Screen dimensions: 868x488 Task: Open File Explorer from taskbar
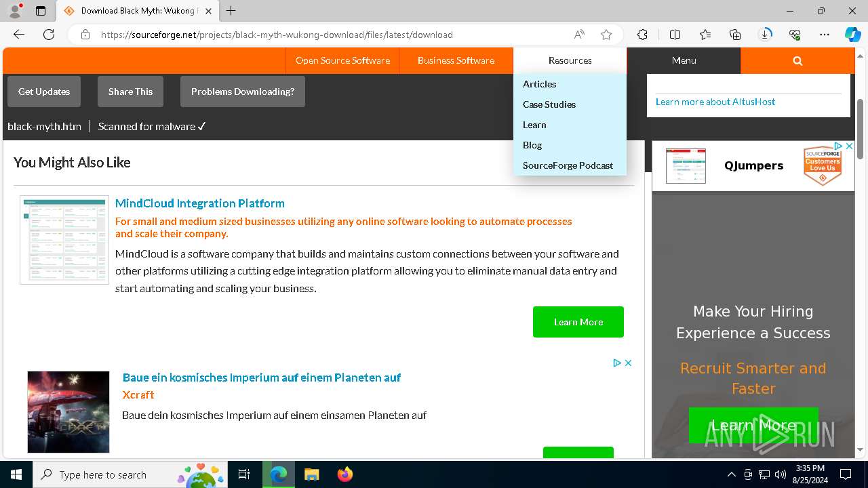pos(311,474)
